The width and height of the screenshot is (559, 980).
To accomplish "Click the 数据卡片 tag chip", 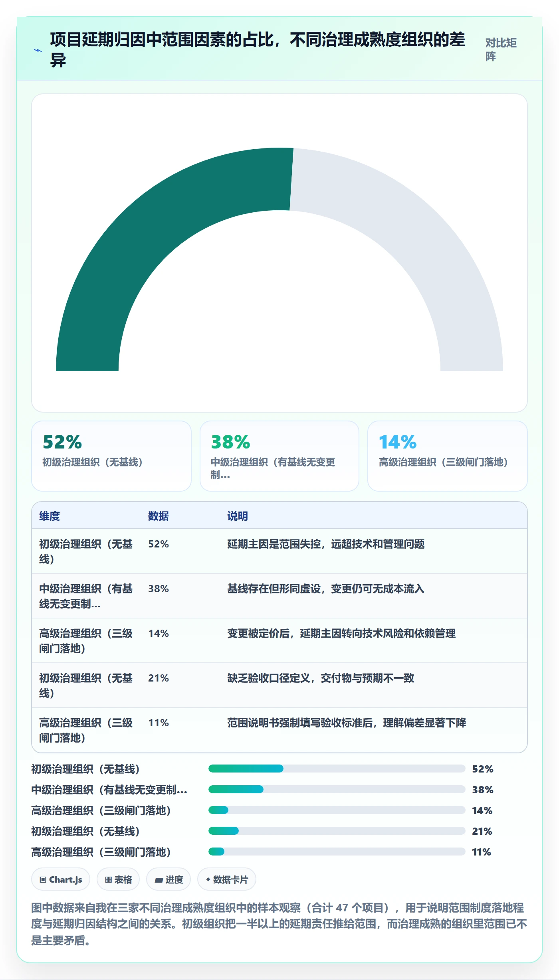I will click(x=227, y=879).
